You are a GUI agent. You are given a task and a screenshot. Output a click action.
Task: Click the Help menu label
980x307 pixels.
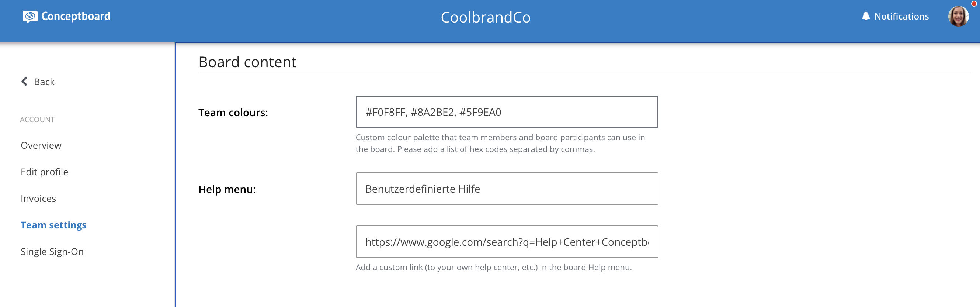227,189
